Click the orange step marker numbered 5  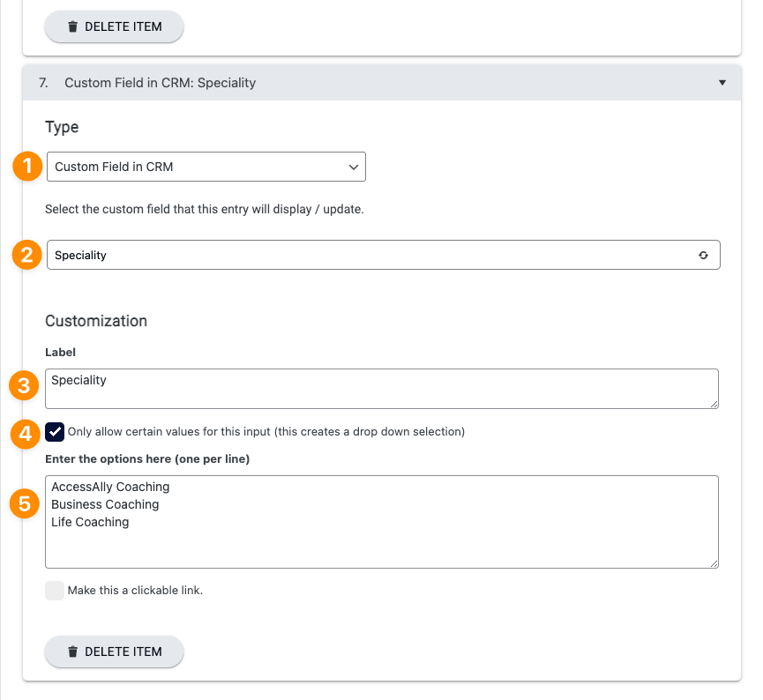[x=24, y=504]
